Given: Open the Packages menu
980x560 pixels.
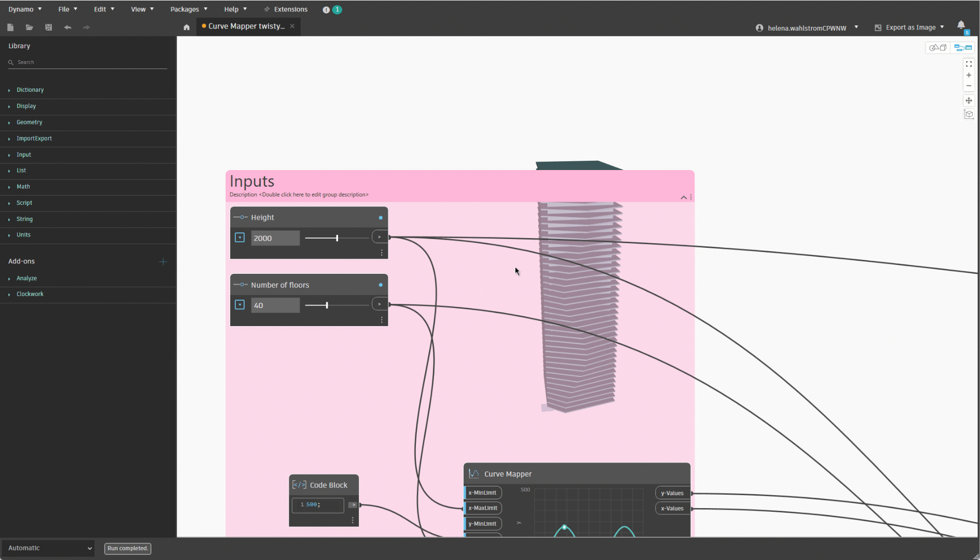Looking at the screenshot, I should tap(189, 9).
